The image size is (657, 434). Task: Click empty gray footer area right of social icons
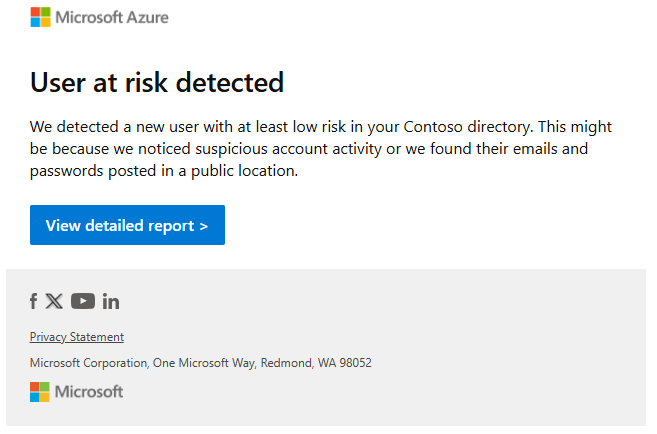click(400, 301)
